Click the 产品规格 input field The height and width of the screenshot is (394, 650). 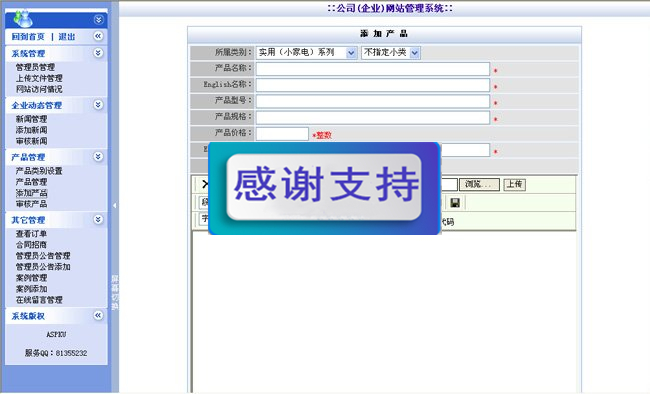click(373, 117)
